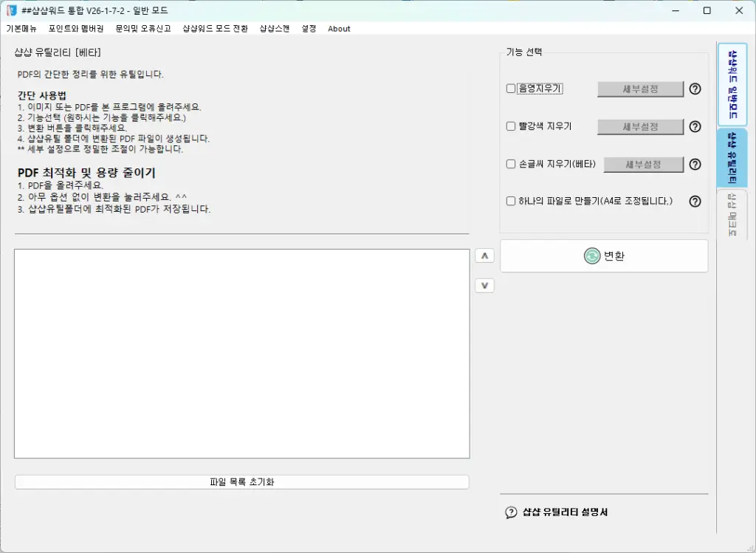Click the help icon next to 음영지우기
The height and width of the screenshot is (553, 756).
point(695,89)
